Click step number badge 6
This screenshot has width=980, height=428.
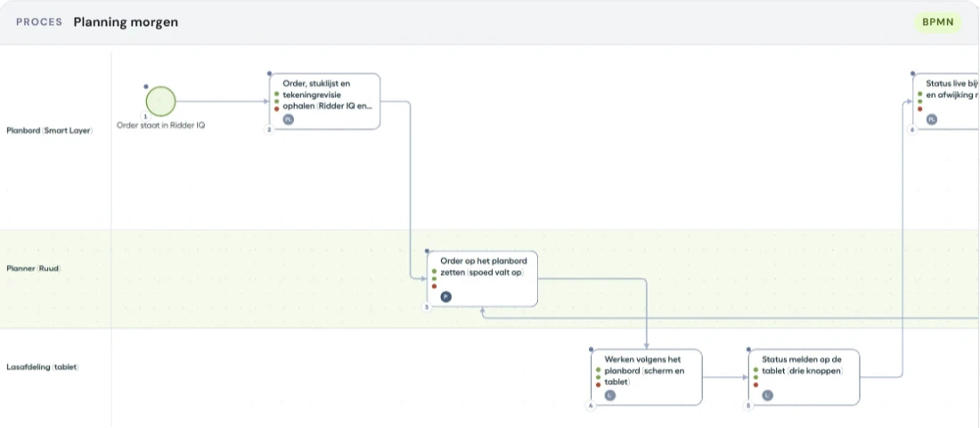tap(912, 130)
